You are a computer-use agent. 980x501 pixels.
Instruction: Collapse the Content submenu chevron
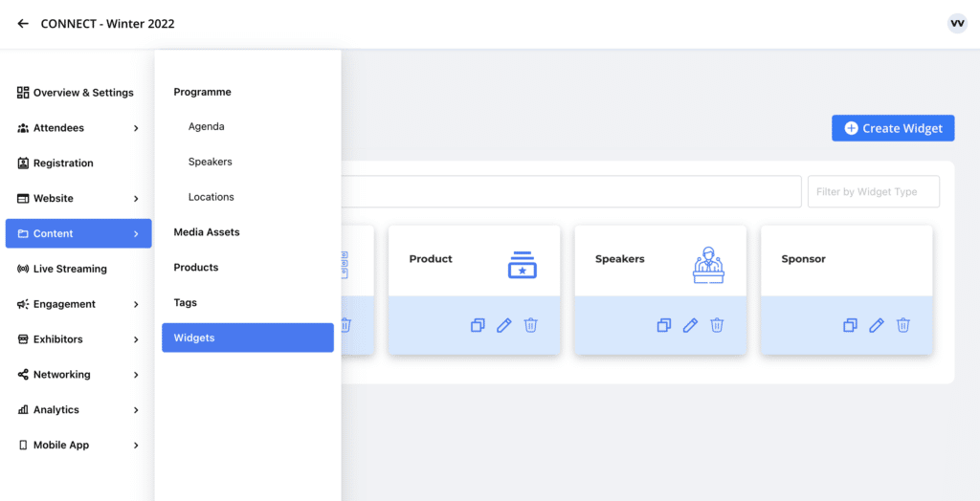pyautogui.click(x=136, y=233)
